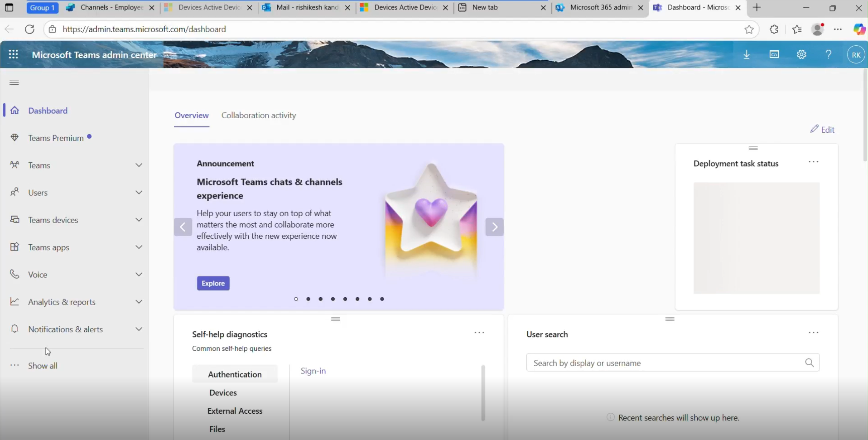The image size is (868, 440).
Task: Click the help question mark icon
Action: pos(829,54)
